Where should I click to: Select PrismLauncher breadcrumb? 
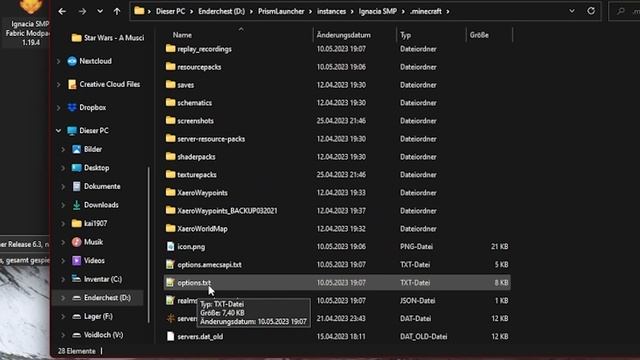click(281, 11)
